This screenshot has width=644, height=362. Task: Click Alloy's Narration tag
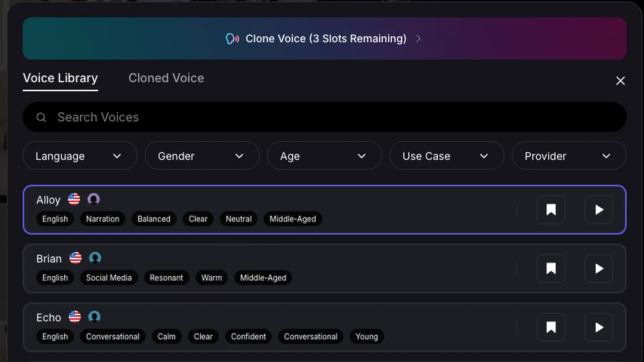(102, 219)
